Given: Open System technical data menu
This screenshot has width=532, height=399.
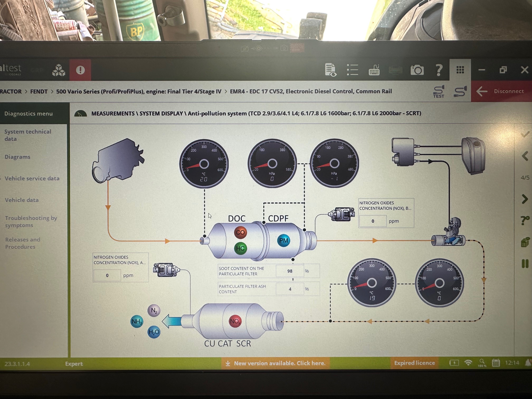Looking at the screenshot, I should [x=28, y=135].
